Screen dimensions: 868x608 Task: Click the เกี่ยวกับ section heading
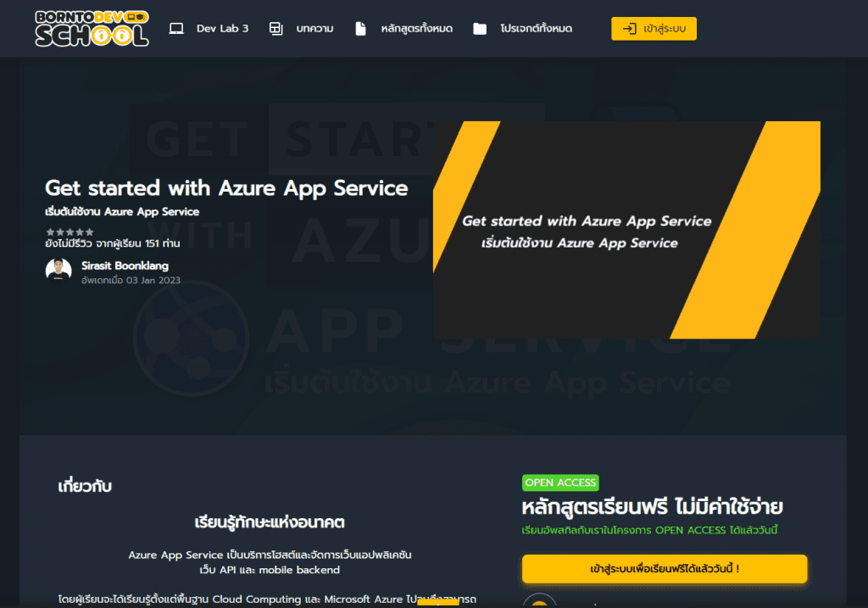point(85,486)
